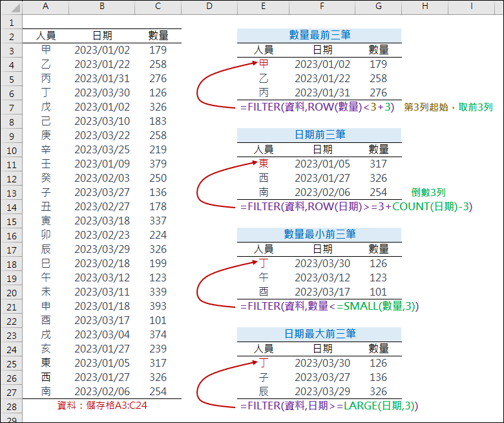
Task: Select cell 南 in row 27
Action: tap(46, 391)
